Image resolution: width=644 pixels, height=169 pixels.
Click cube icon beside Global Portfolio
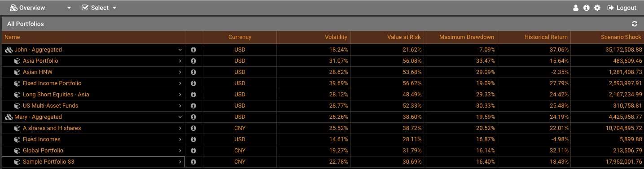[18, 151]
